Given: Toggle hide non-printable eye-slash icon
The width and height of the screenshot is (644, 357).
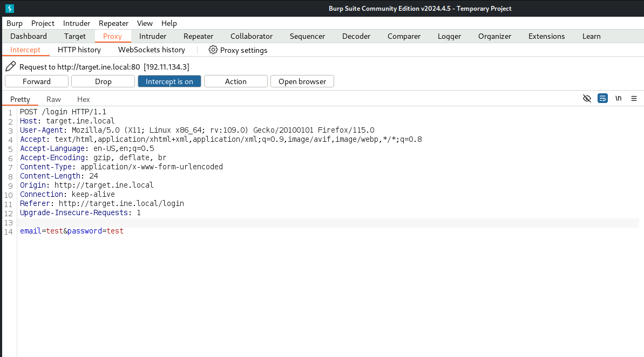Looking at the screenshot, I should tap(587, 99).
